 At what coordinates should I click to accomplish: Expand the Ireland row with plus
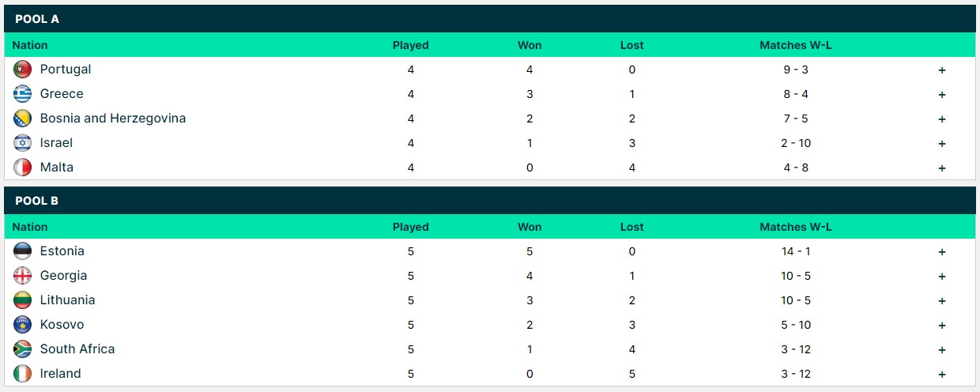coord(942,375)
